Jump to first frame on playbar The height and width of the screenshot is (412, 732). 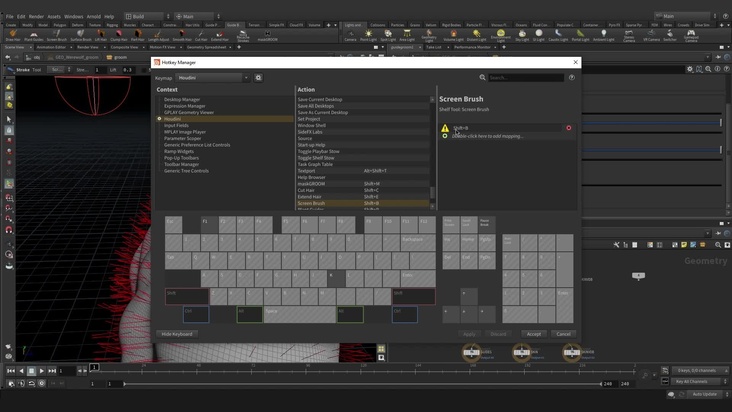pos(10,371)
